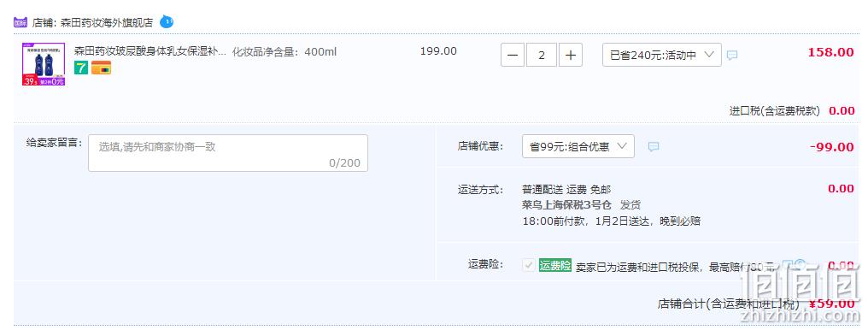This screenshot has height=330, width=868.
Task: Increase quantity with the plus button
Action: pos(570,55)
